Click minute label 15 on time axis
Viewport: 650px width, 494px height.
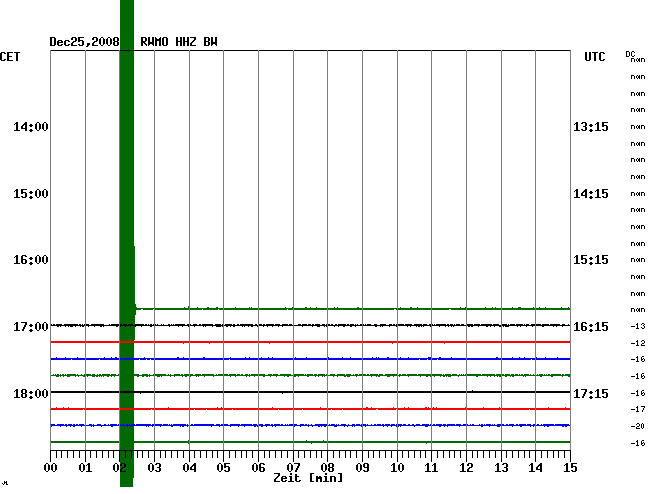click(x=570, y=468)
